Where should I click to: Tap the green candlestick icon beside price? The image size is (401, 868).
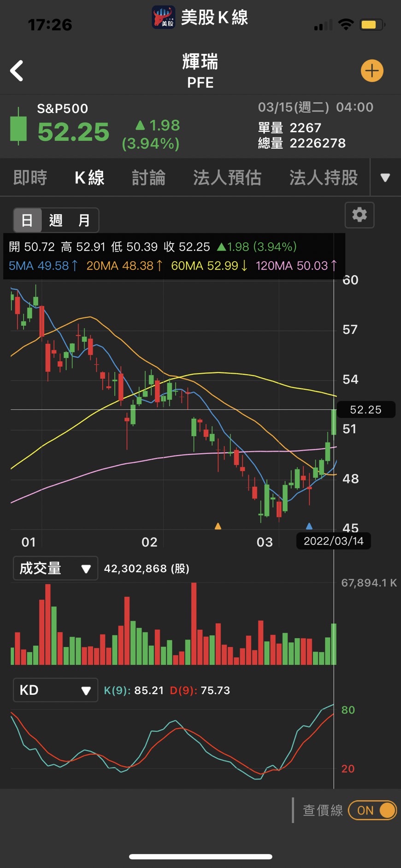pos(18,127)
